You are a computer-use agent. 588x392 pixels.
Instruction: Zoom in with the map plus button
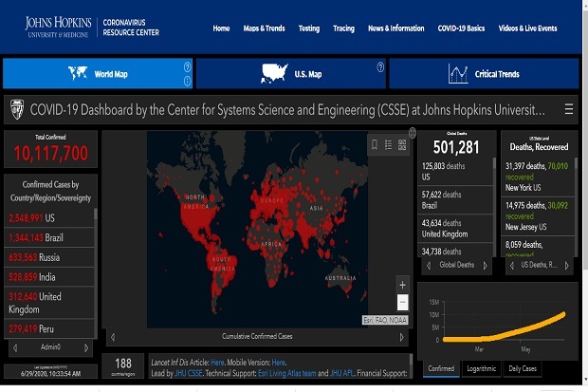coord(402,285)
